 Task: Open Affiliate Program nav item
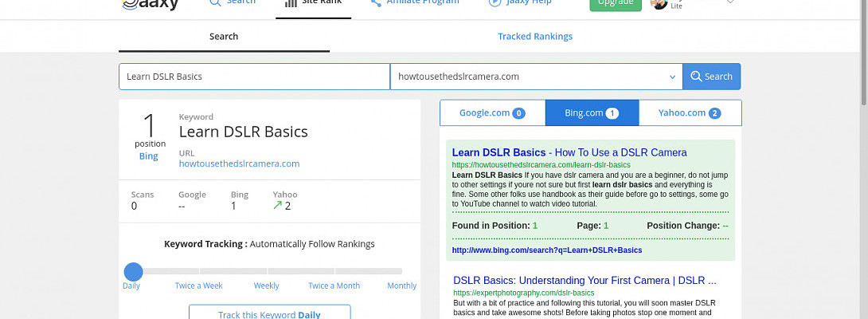[x=415, y=2]
